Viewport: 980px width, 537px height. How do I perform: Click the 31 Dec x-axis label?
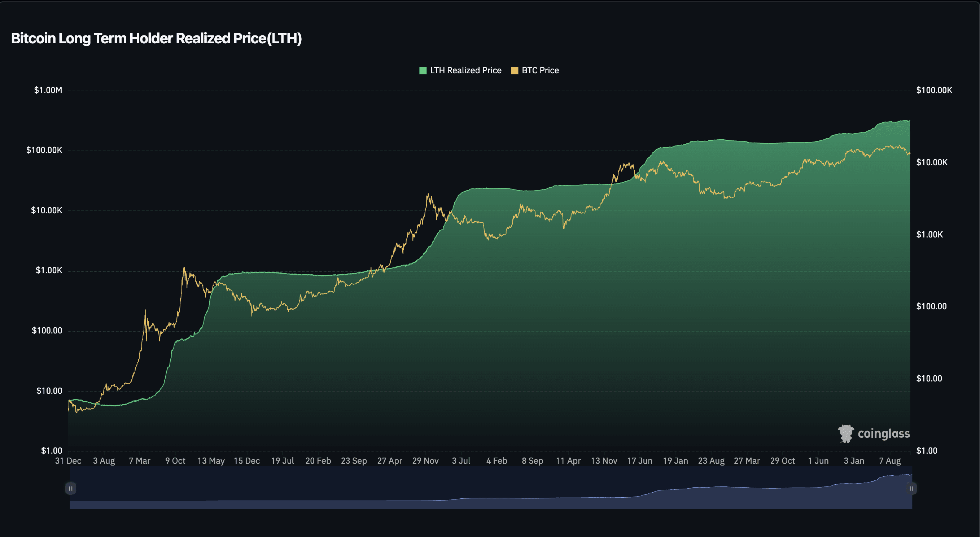click(68, 461)
